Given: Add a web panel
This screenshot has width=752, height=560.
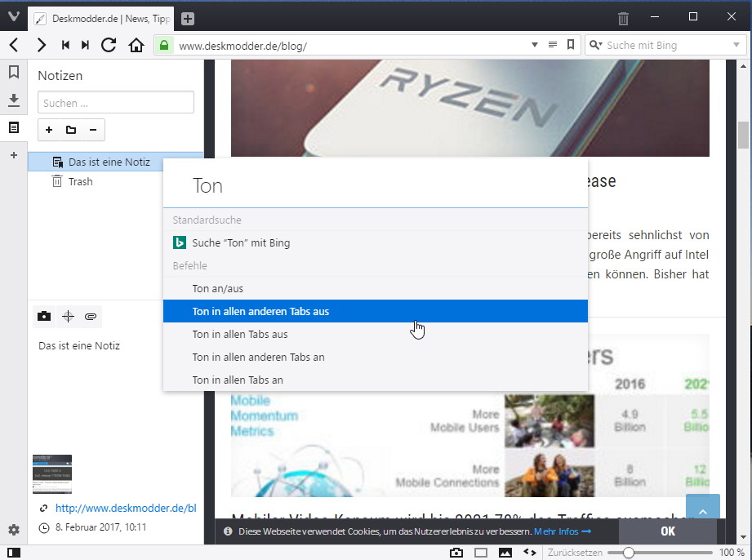Looking at the screenshot, I should tap(14, 155).
